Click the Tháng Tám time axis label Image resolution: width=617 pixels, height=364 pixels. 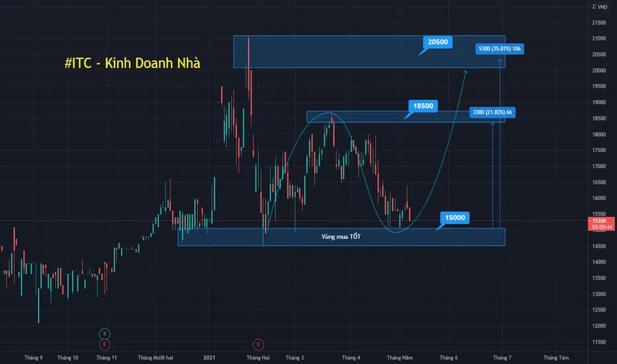pos(556,357)
